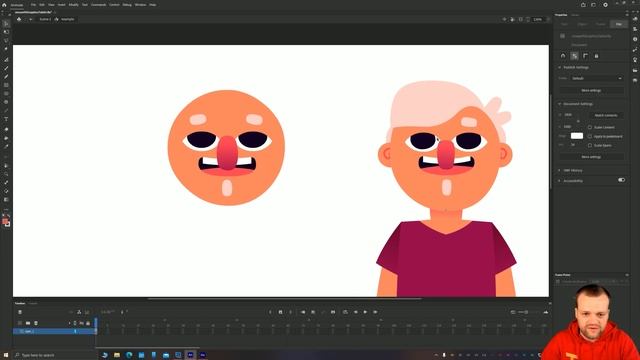Click the Windows taskbar search box
This screenshot has width=640, height=360.
tap(55, 356)
